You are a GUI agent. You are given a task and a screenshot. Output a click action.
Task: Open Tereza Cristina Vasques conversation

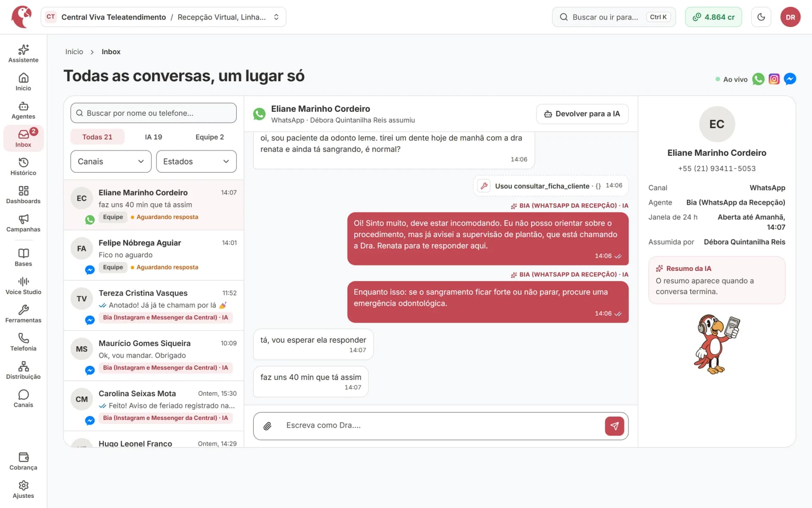[x=154, y=306]
